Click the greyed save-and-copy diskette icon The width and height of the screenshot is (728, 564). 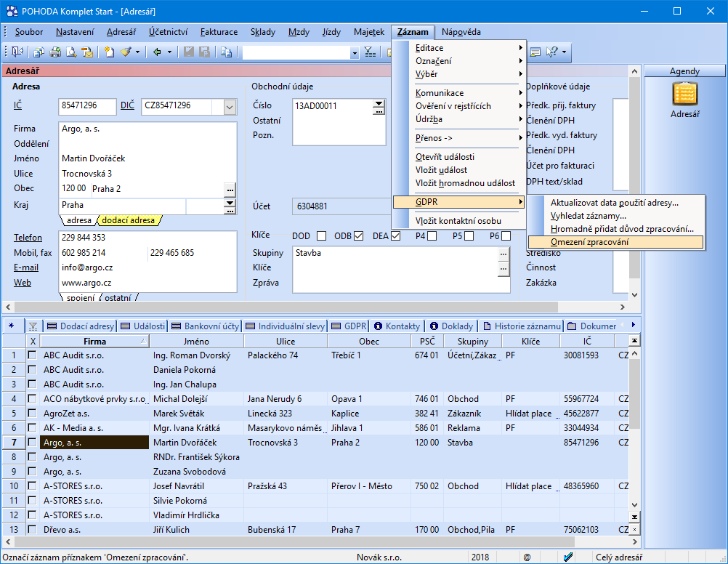point(204,52)
